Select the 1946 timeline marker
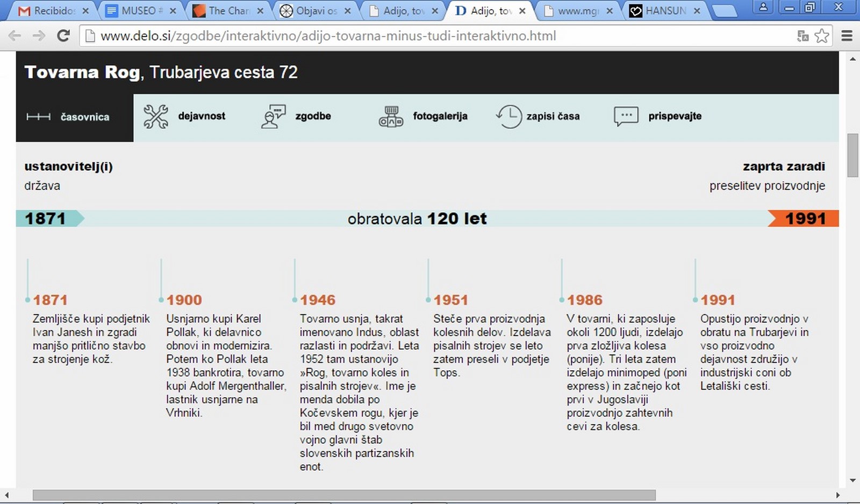860x504 pixels. (295, 300)
